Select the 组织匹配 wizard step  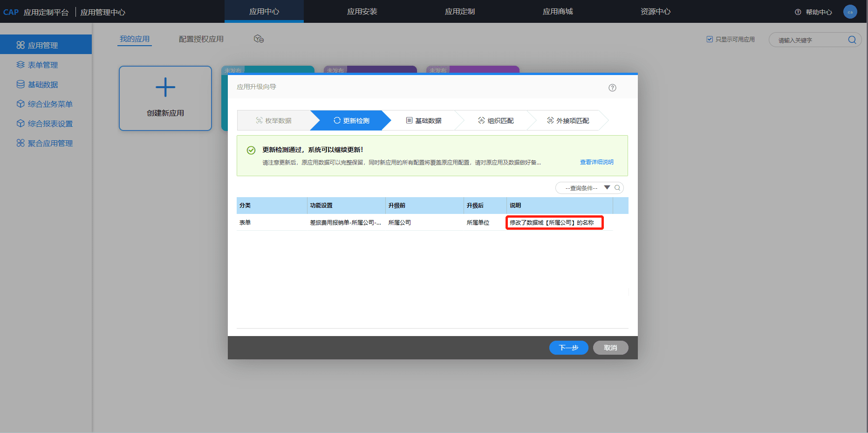[x=496, y=120]
